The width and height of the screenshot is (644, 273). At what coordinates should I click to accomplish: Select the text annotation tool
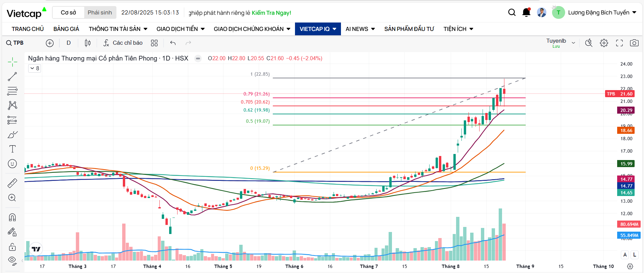pyautogui.click(x=12, y=149)
